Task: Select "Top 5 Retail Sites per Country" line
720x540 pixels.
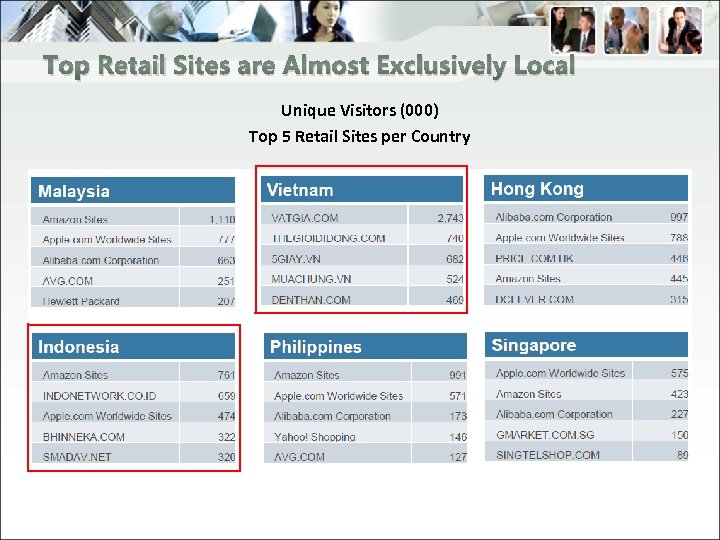Action: [360, 136]
